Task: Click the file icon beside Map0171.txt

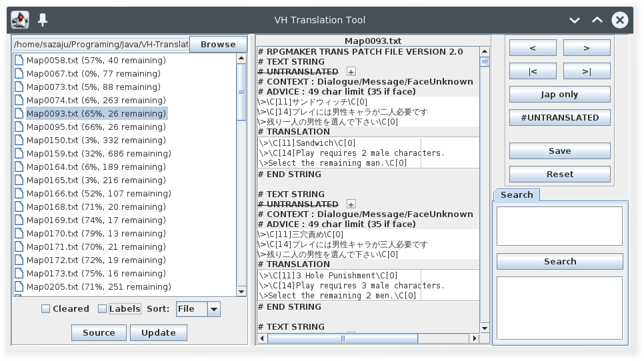Action: [19, 247]
